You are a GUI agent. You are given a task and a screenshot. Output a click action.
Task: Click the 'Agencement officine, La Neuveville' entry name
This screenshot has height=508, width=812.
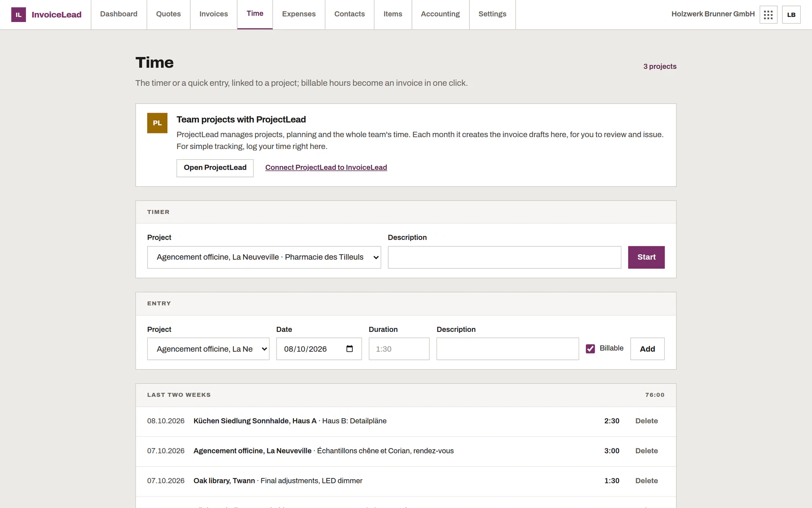[x=252, y=451]
